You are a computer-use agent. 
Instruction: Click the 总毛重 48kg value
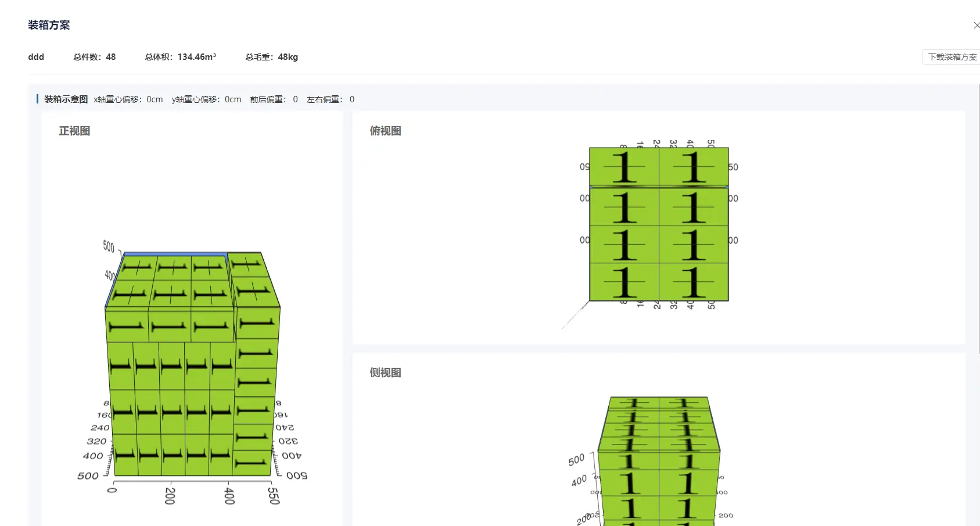coord(272,57)
